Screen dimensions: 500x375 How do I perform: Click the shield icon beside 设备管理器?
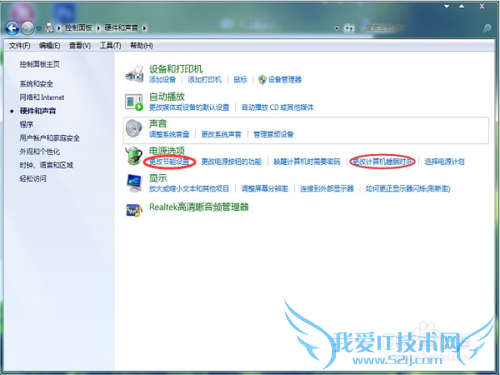(x=263, y=80)
